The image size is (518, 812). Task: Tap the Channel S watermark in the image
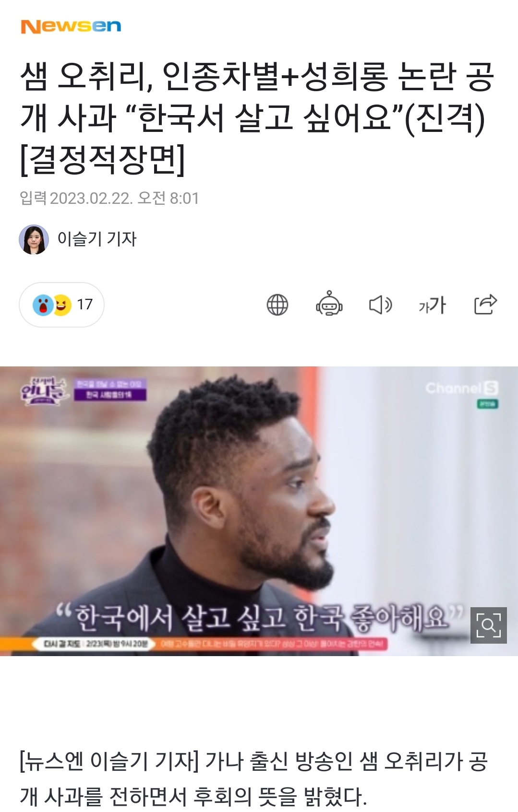[x=462, y=388]
